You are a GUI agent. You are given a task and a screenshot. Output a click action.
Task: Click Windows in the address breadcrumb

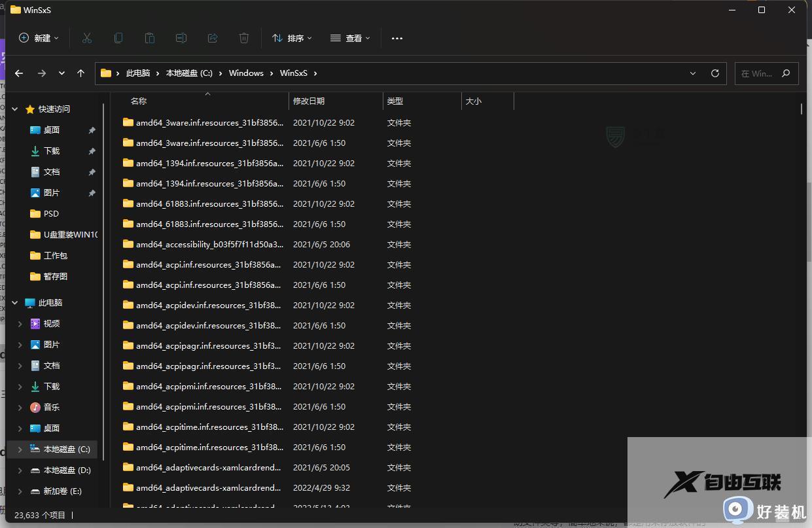click(x=246, y=73)
